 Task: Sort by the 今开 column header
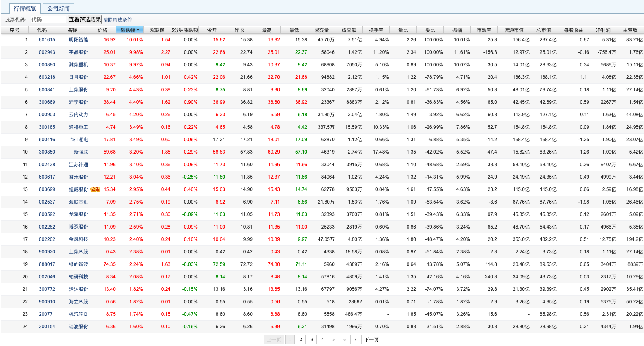tap(212, 30)
